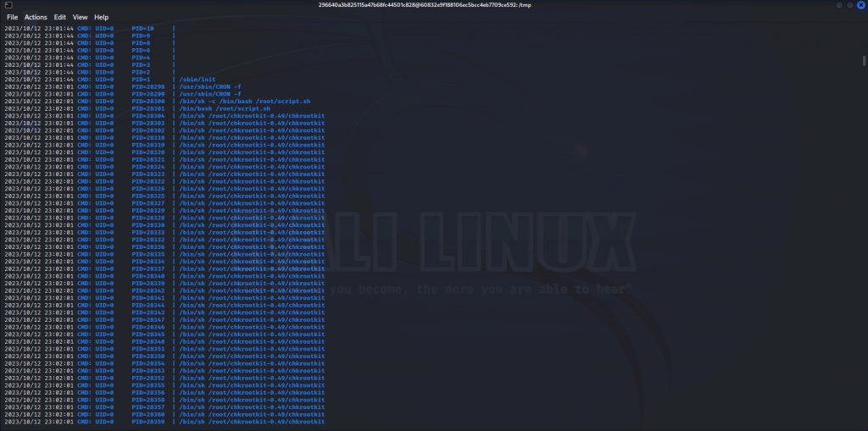Click '/bin/bash /root/script.sh' on PID=28301 line
868x431 pixels.
click(x=225, y=108)
